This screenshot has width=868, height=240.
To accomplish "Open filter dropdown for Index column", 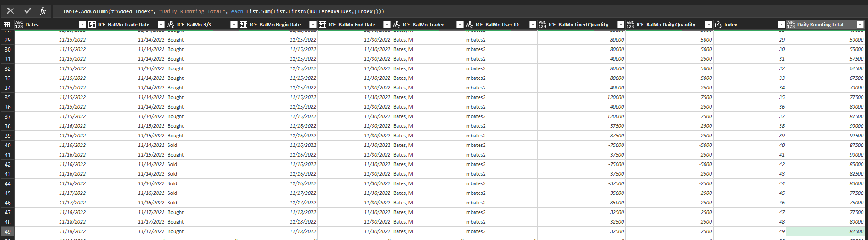I will point(781,25).
